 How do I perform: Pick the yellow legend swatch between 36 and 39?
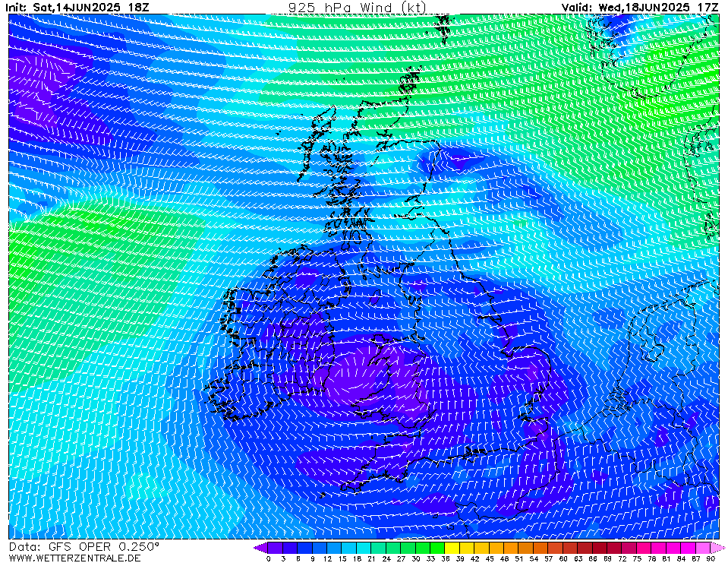(452, 548)
